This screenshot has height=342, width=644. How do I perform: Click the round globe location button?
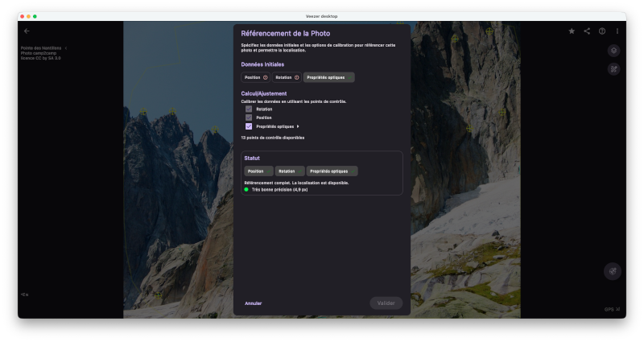(613, 271)
